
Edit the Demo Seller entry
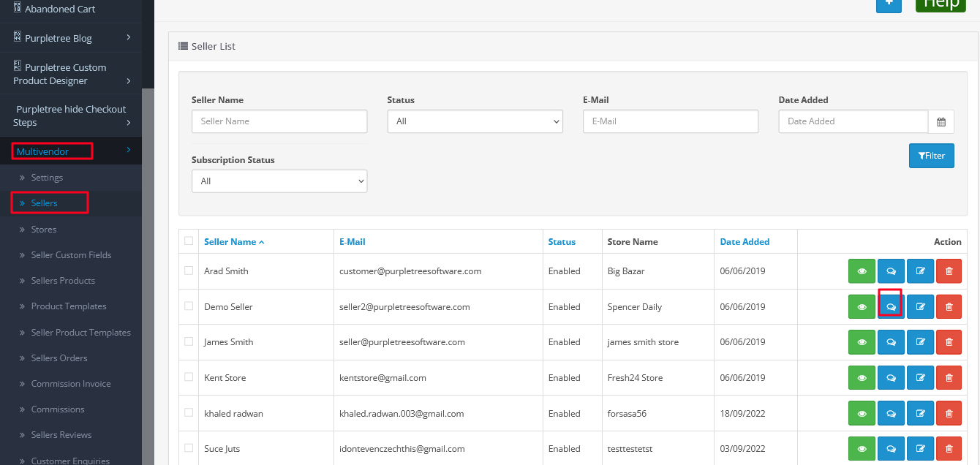click(x=920, y=307)
